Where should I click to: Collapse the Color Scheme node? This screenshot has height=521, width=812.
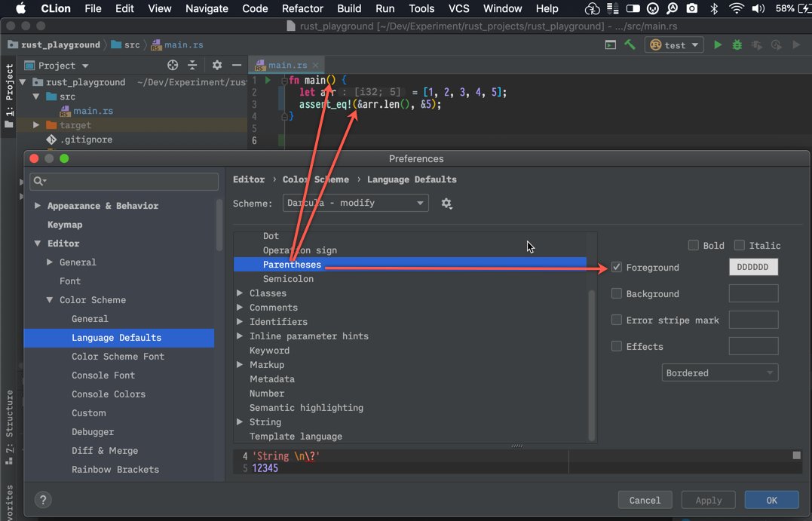(50, 300)
